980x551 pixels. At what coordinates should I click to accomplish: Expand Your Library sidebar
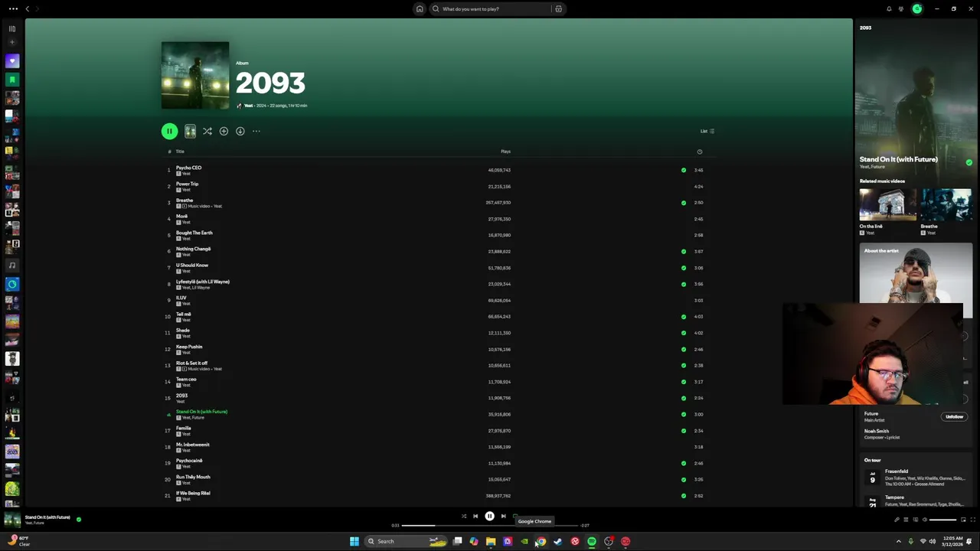tap(12, 28)
